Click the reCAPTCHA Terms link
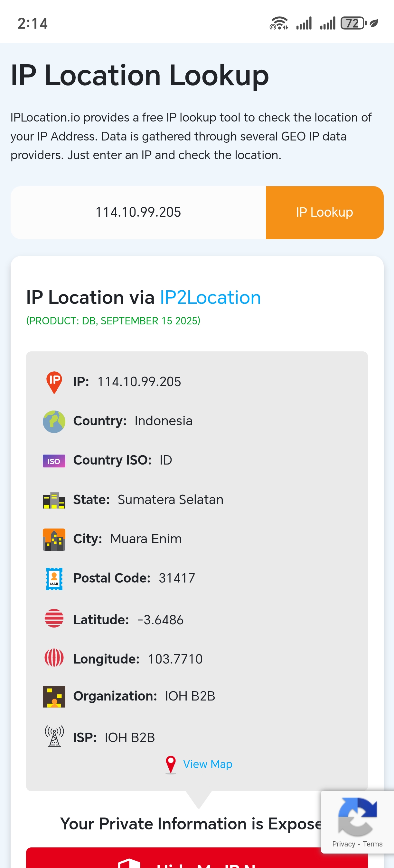The image size is (394, 868). click(372, 844)
